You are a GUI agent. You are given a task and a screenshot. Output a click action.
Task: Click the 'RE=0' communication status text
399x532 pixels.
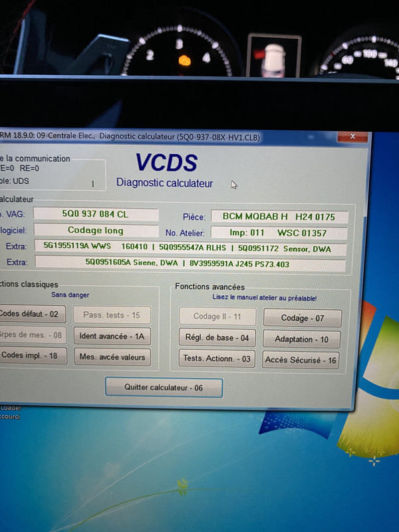(29, 168)
